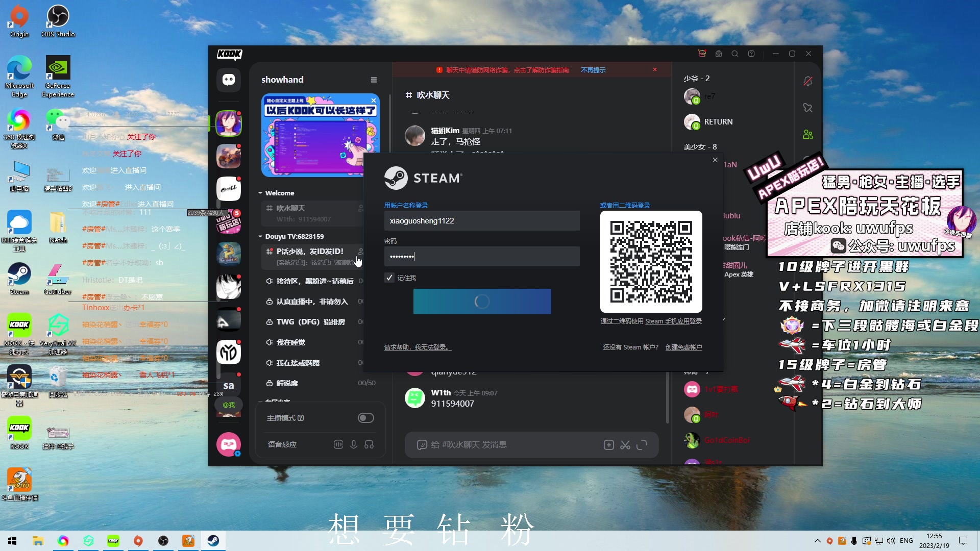Open showhand server hamburger menu

374,80
